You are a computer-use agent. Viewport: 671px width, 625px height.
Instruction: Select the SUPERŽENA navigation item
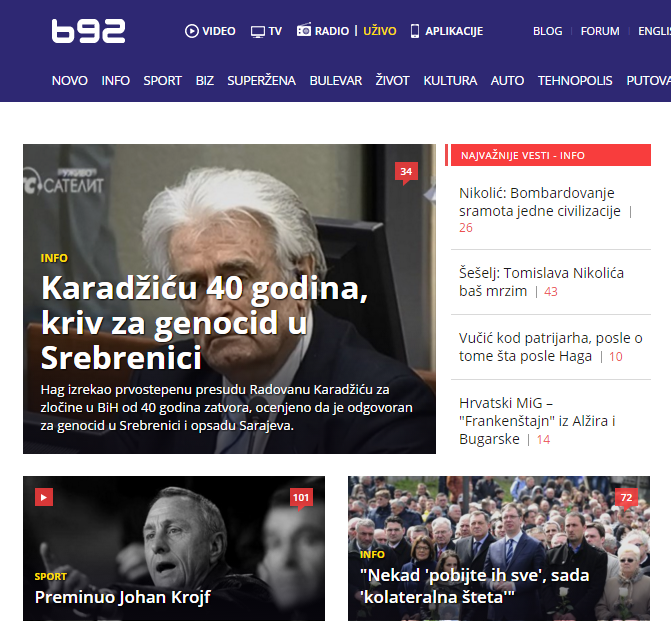coord(261,80)
